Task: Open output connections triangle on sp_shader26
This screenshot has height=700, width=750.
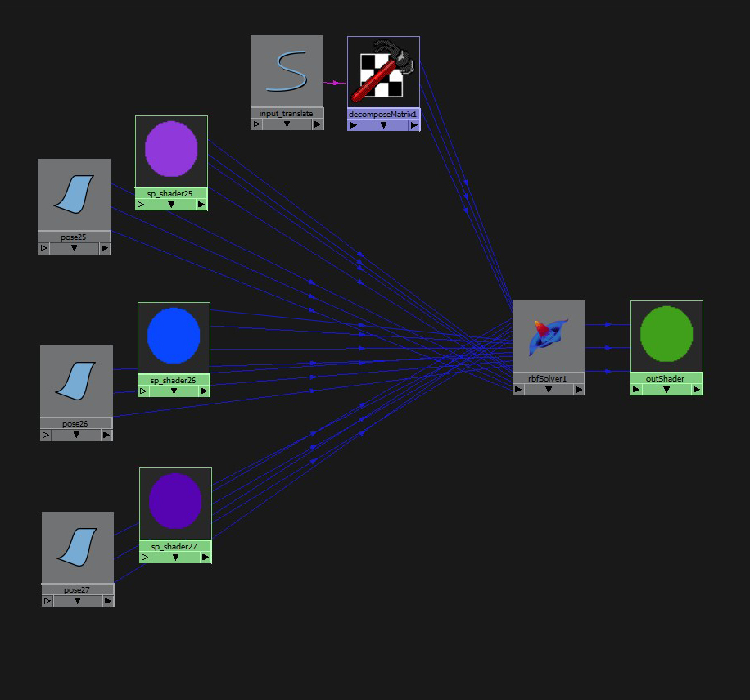Action: point(204,391)
